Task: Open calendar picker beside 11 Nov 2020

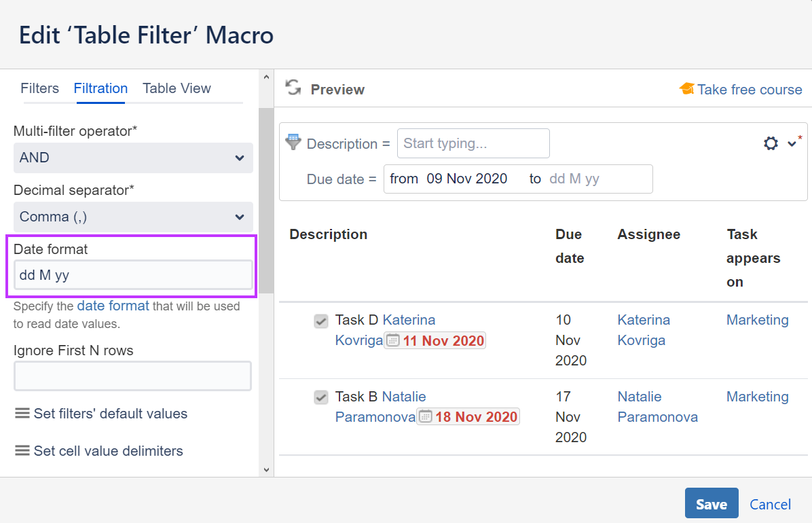Action: coord(392,340)
